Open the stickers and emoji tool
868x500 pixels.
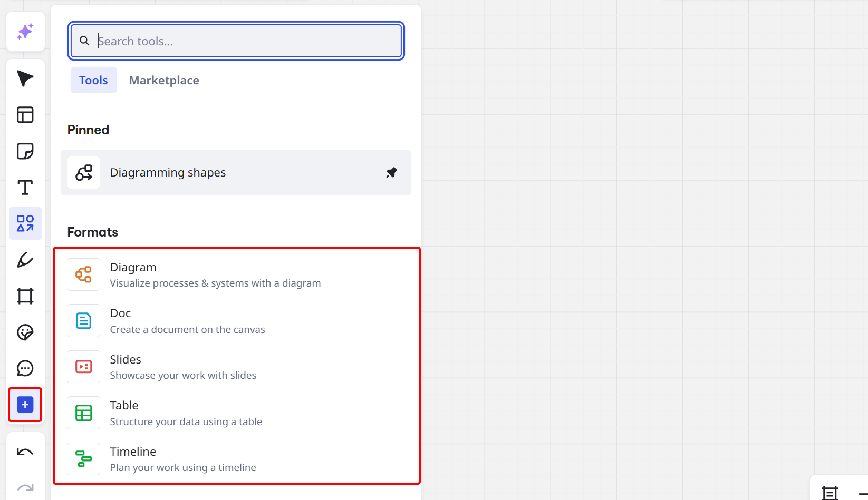pos(25,332)
